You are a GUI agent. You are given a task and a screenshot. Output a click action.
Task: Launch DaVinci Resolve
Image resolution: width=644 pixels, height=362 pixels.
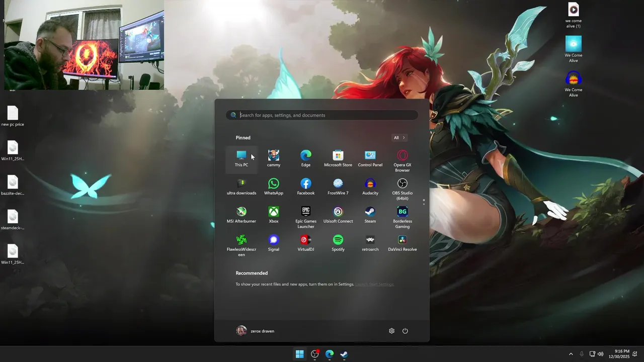coord(403,243)
